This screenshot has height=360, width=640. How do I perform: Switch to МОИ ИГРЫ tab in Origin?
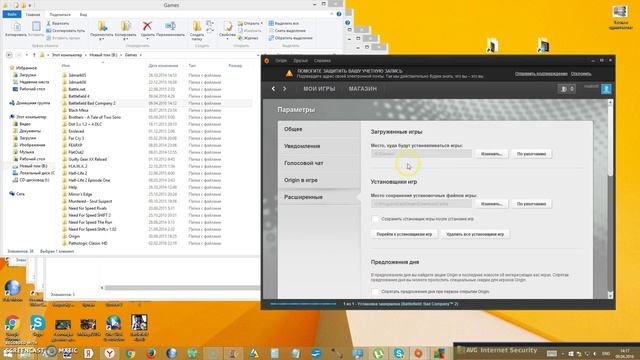click(x=319, y=89)
